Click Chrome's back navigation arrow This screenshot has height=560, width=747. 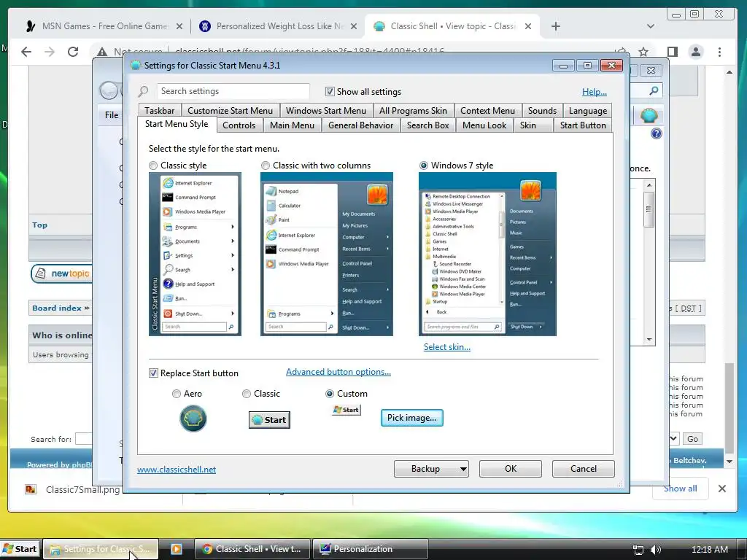tap(26, 52)
